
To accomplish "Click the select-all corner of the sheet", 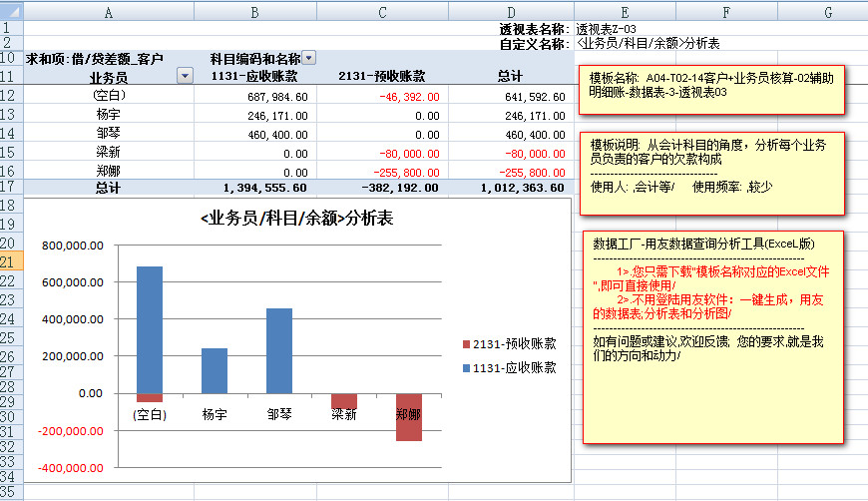I will pos(11,12).
